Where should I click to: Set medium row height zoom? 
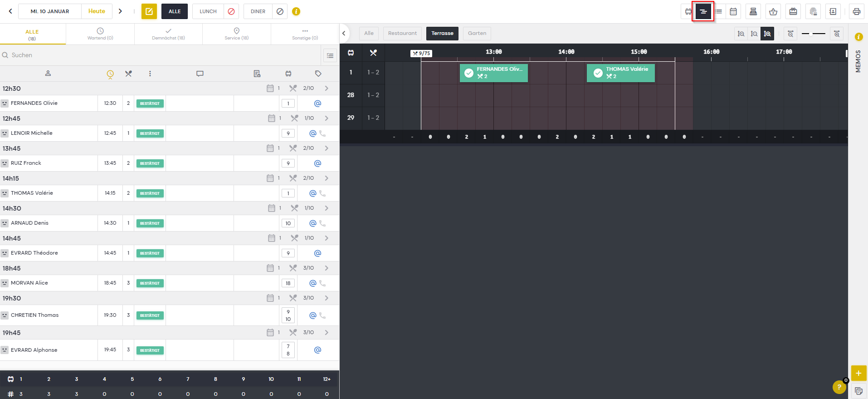click(x=754, y=34)
